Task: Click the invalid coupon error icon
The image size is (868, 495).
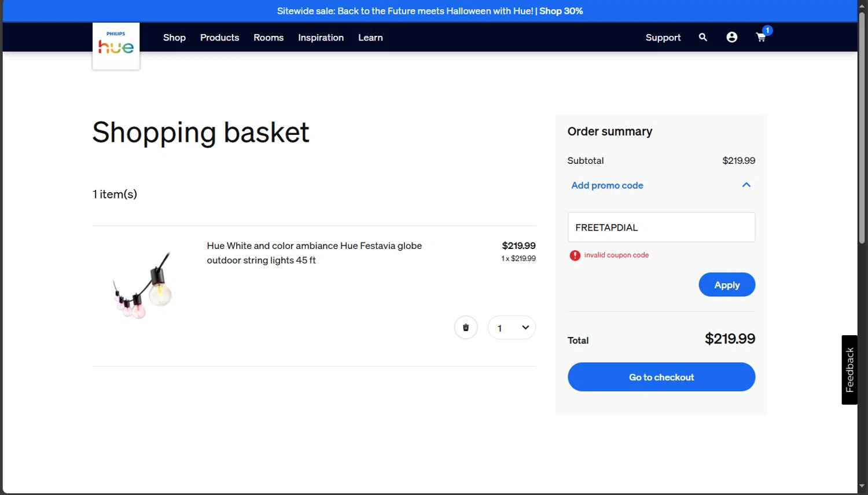Action: (x=575, y=255)
